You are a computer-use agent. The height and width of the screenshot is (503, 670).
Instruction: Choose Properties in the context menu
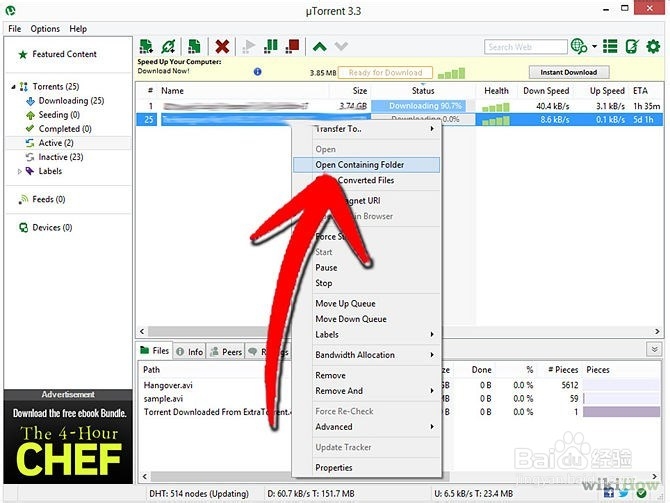(x=334, y=468)
